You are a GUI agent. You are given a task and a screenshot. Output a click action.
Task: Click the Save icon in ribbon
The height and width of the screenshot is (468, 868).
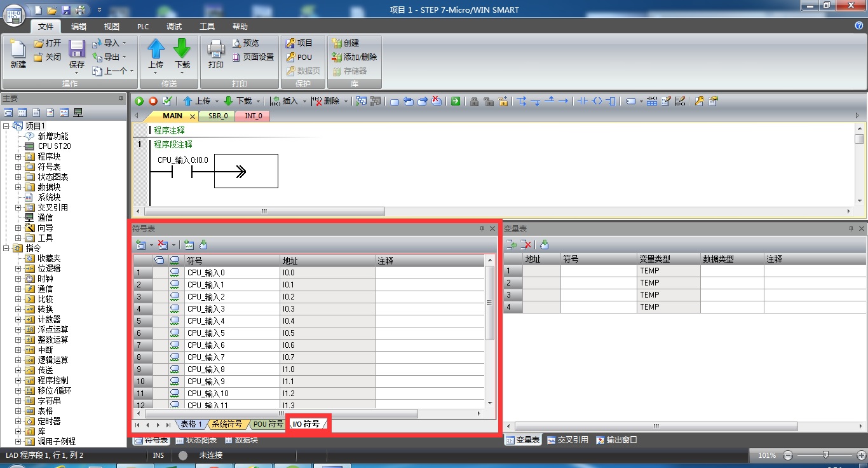tap(77, 54)
